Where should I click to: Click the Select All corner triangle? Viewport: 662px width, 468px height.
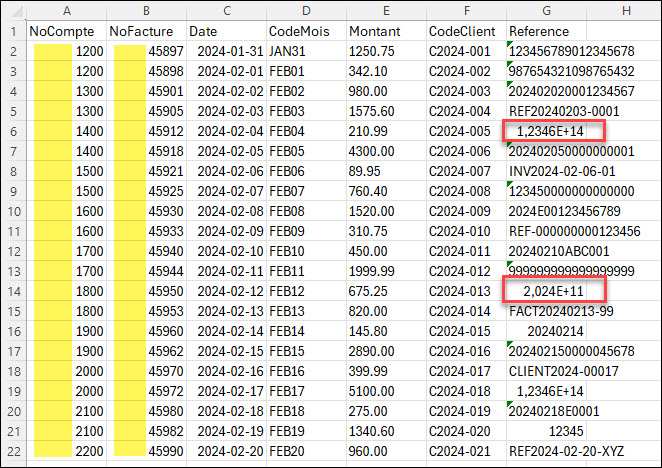pos(14,11)
